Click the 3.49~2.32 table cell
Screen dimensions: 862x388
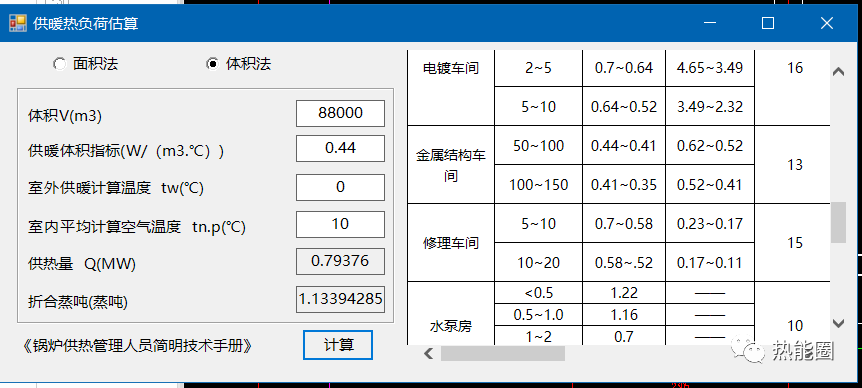(x=710, y=106)
